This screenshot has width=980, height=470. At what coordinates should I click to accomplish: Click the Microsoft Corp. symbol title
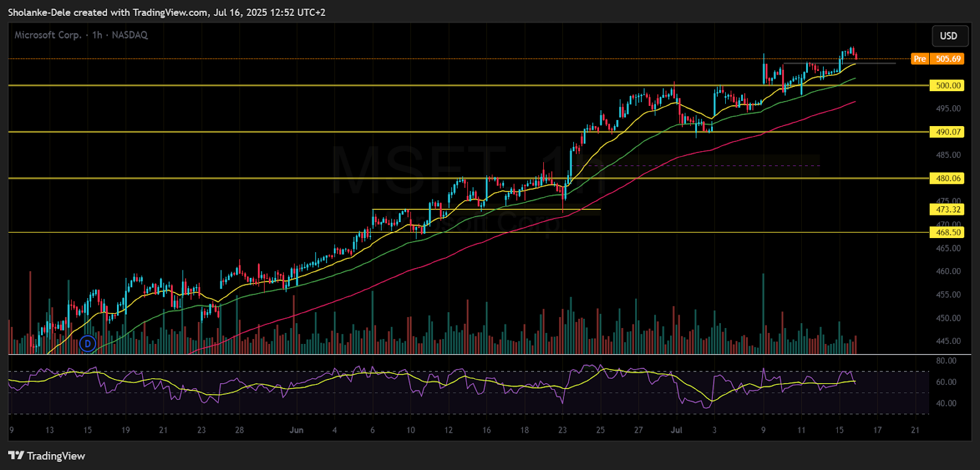coord(48,35)
